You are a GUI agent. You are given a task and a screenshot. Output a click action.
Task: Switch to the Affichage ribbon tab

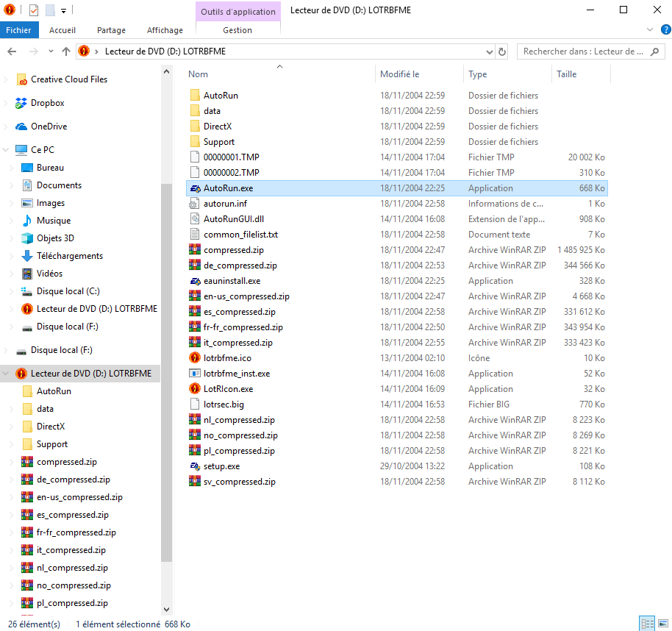pos(165,30)
